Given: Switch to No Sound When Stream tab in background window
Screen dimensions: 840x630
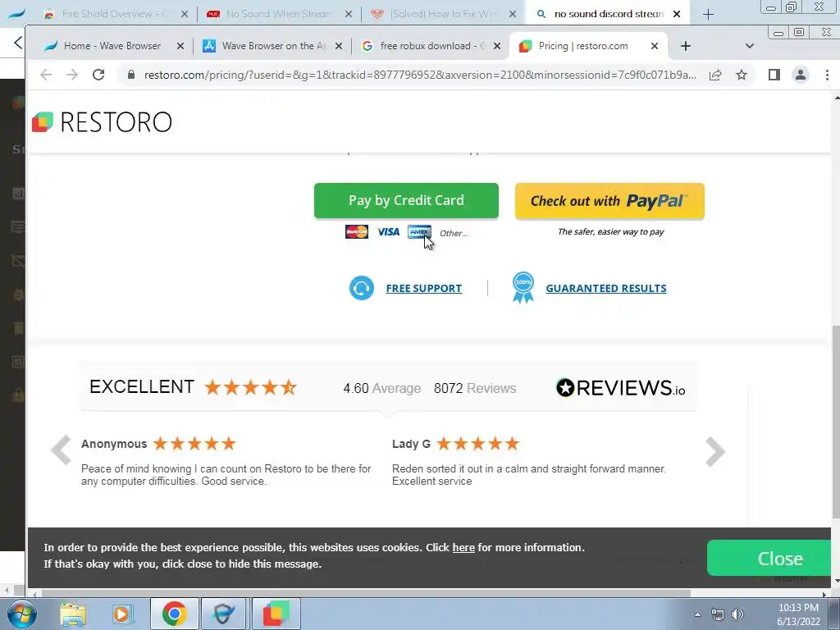Looking at the screenshot, I should (279, 14).
